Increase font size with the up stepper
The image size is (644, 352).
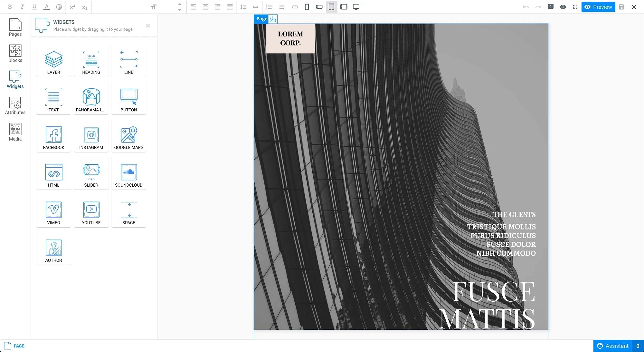tap(180, 4)
